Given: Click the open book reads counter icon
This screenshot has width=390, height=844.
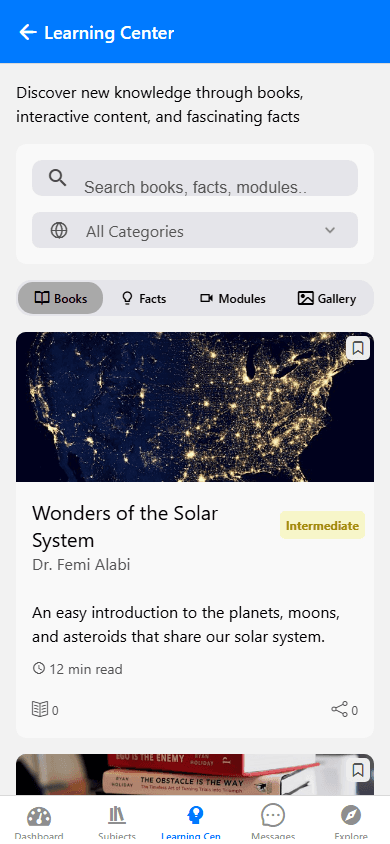Looking at the screenshot, I should [40, 709].
